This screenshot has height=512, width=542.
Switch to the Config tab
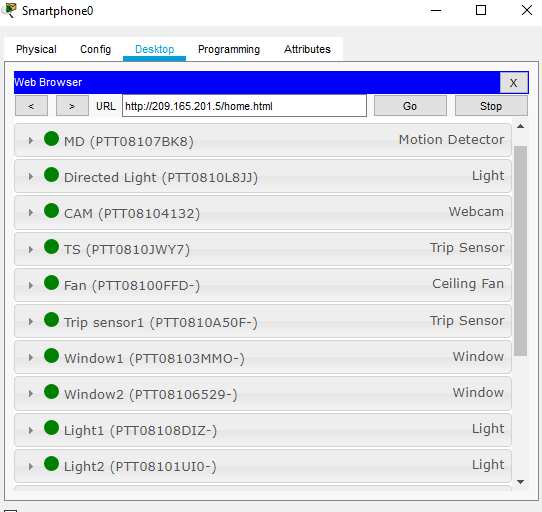coord(95,49)
